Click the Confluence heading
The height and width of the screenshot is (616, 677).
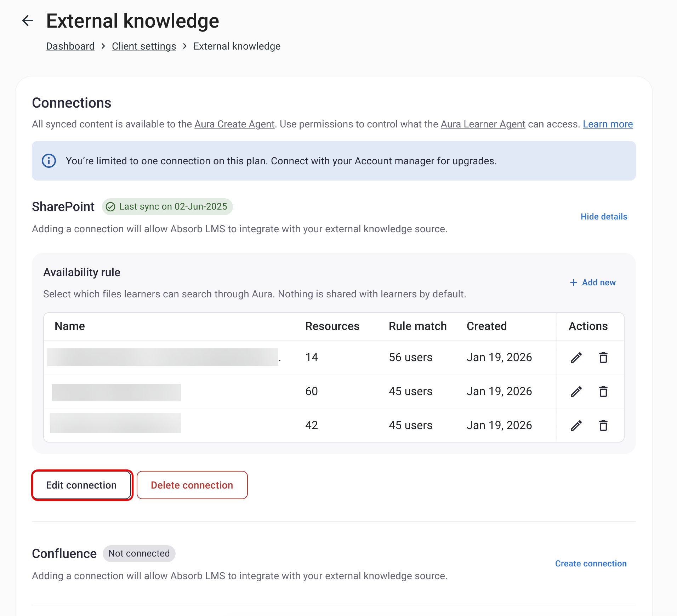point(64,554)
